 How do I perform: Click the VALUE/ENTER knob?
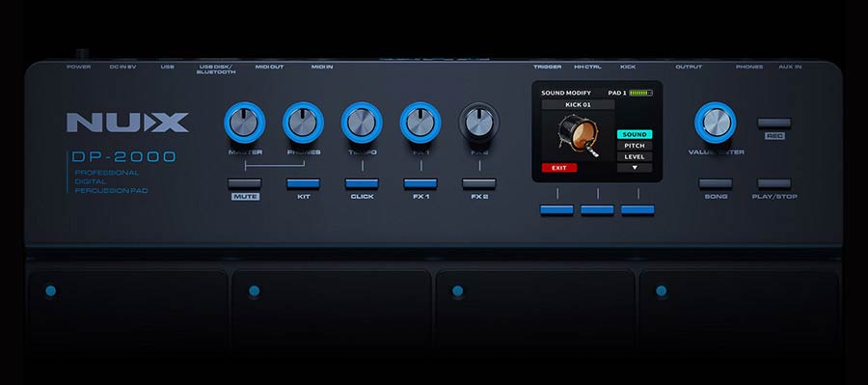pyautogui.click(x=716, y=123)
